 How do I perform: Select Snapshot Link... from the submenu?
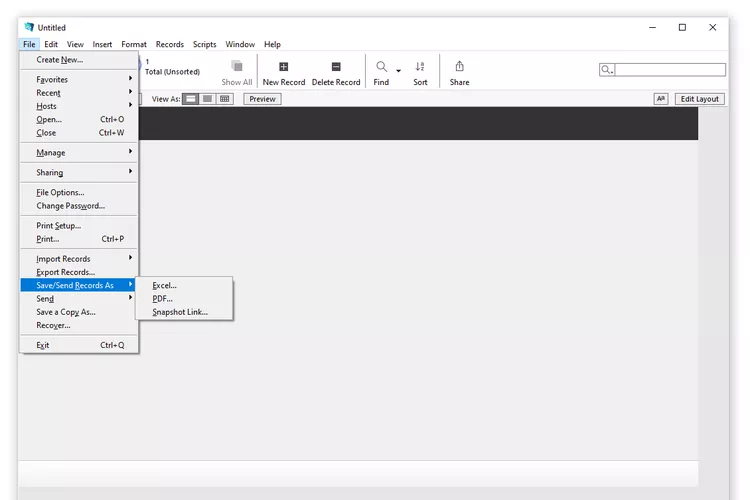coord(184,312)
